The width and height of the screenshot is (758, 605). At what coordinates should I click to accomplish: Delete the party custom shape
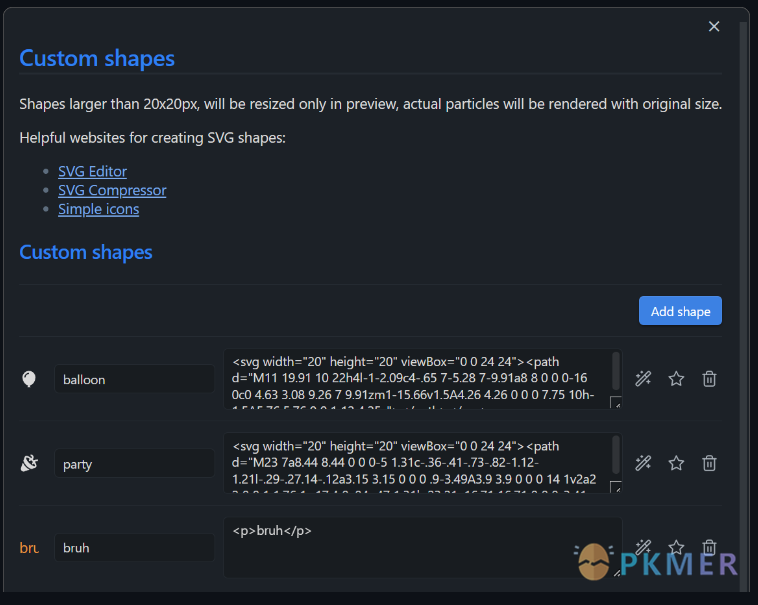tap(709, 463)
